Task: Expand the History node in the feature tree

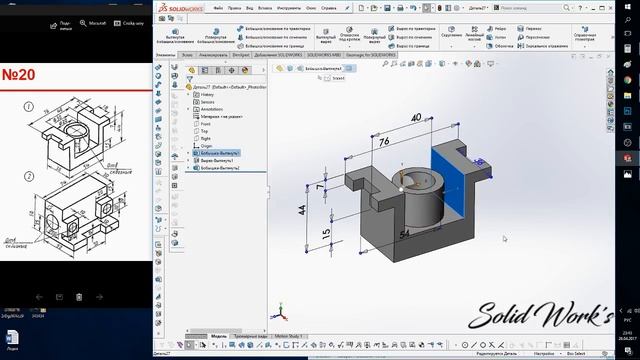Action: coord(188,95)
